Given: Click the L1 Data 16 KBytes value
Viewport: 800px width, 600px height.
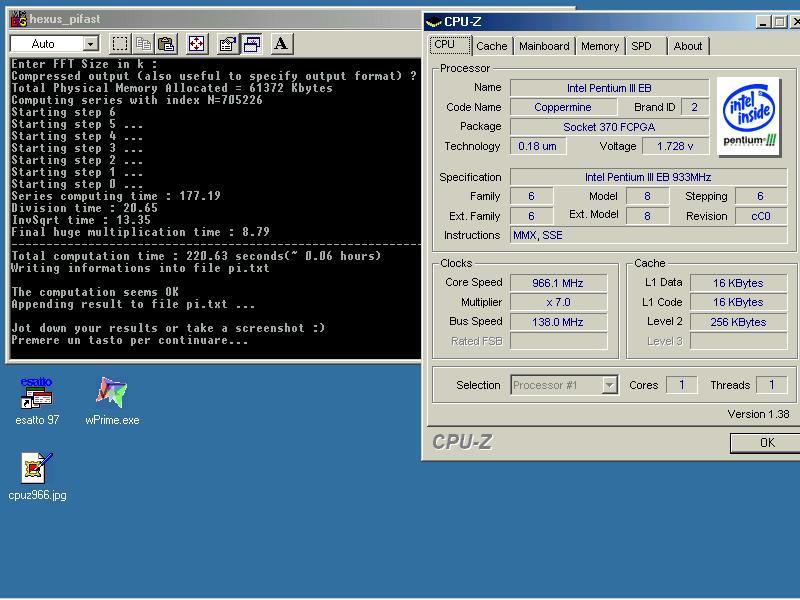Looking at the screenshot, I should click(738, 283).
